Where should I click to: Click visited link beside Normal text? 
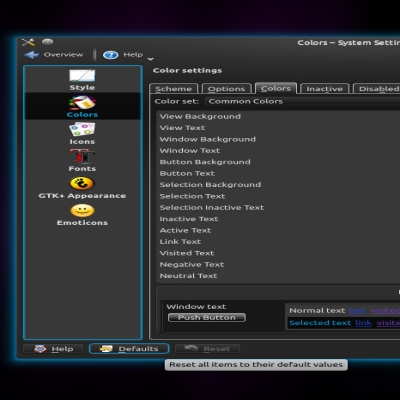click(385, 311)
